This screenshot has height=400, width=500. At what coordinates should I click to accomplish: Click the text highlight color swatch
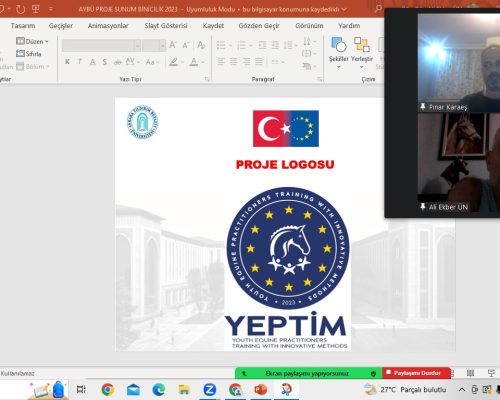click(173, 62)
